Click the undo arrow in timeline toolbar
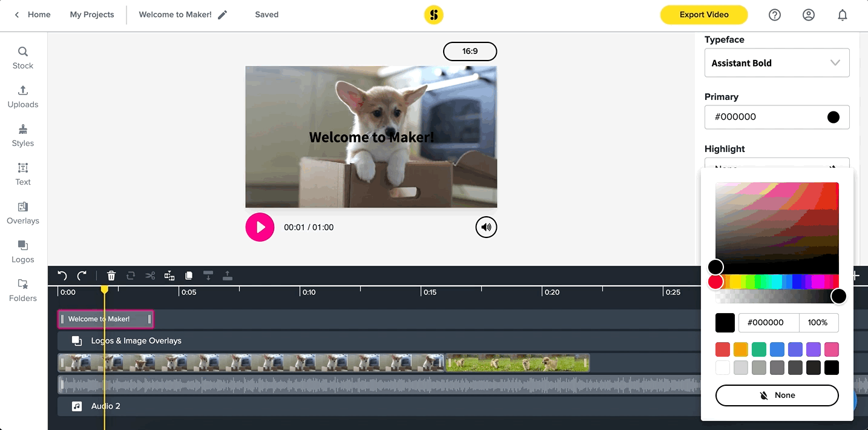The image size is (868, 430). [62, 276]
